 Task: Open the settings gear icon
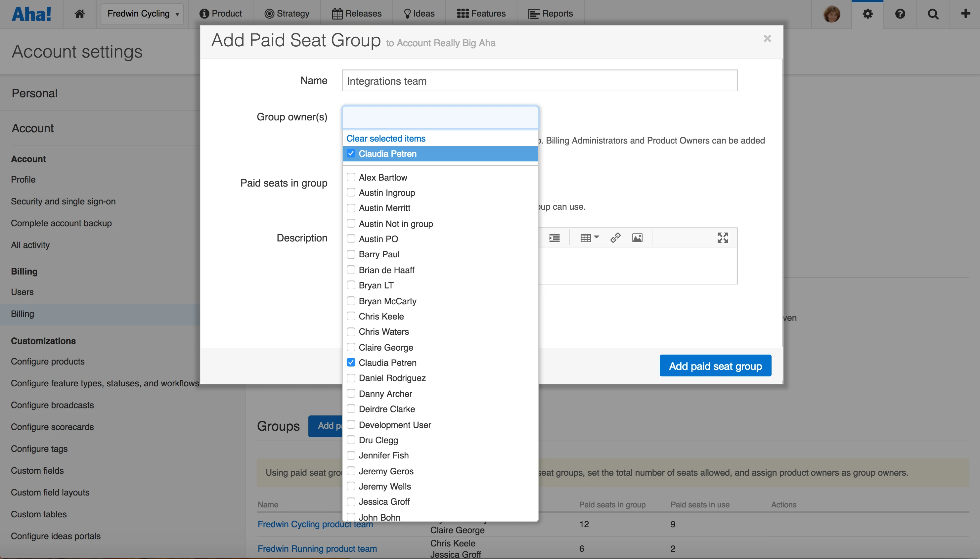(868, 14)
